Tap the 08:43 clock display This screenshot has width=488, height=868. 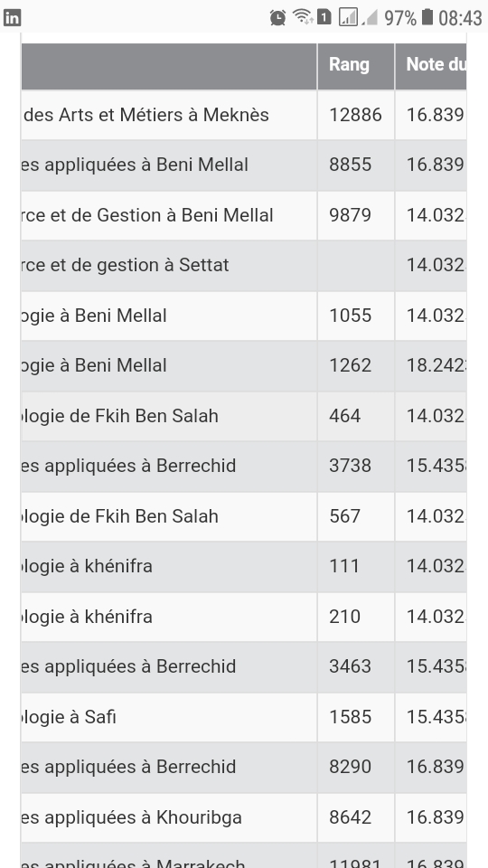coord(460,18)
